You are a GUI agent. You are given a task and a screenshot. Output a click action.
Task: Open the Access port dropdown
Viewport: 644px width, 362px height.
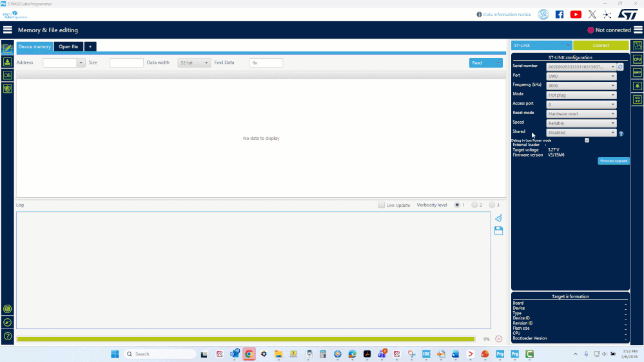[x=581, y=104]
